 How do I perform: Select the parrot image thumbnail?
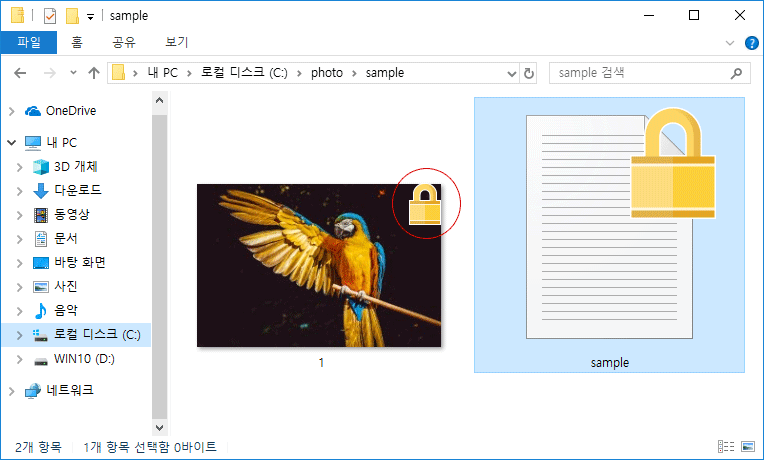click(x=319, y=266)
